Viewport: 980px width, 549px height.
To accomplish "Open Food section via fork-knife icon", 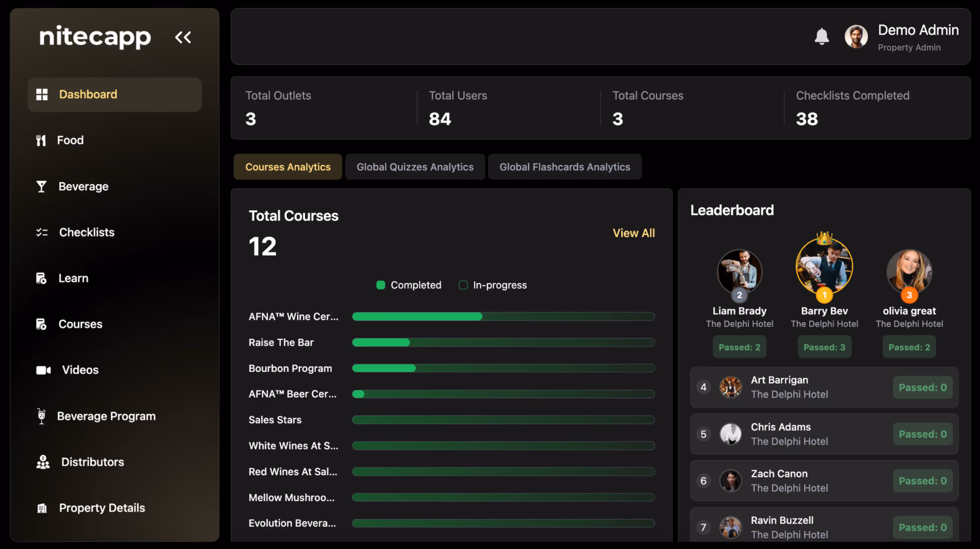I will pos(41,140).
